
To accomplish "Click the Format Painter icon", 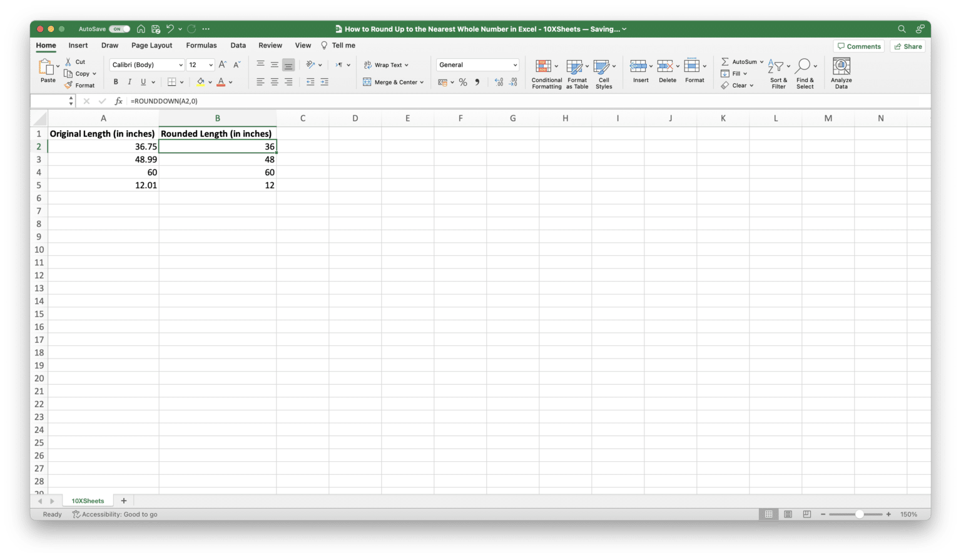I will point(79,85).
